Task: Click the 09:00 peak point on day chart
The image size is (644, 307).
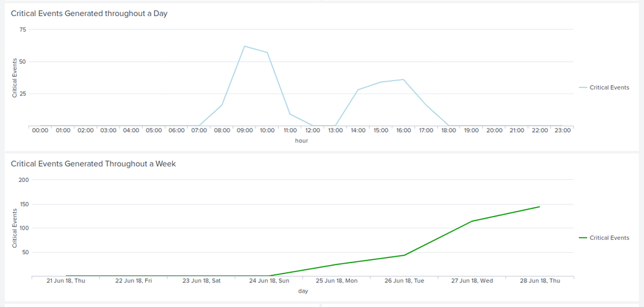Action: pos(245,46)
